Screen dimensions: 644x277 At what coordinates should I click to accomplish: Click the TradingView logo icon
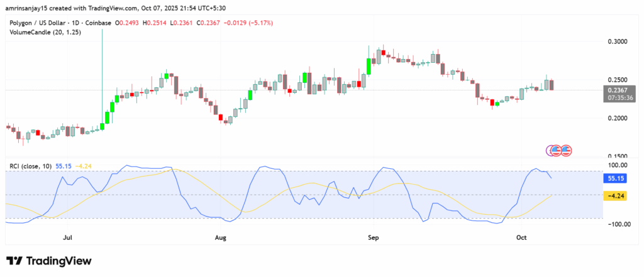coord(14,261)
